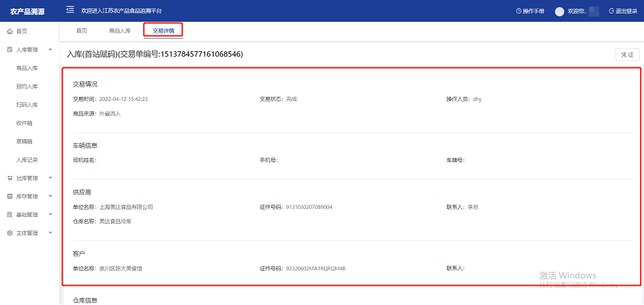Viewport: 644px width, 305px height.
Task: Switch to the 商品入库 tab
Action: 120,31
